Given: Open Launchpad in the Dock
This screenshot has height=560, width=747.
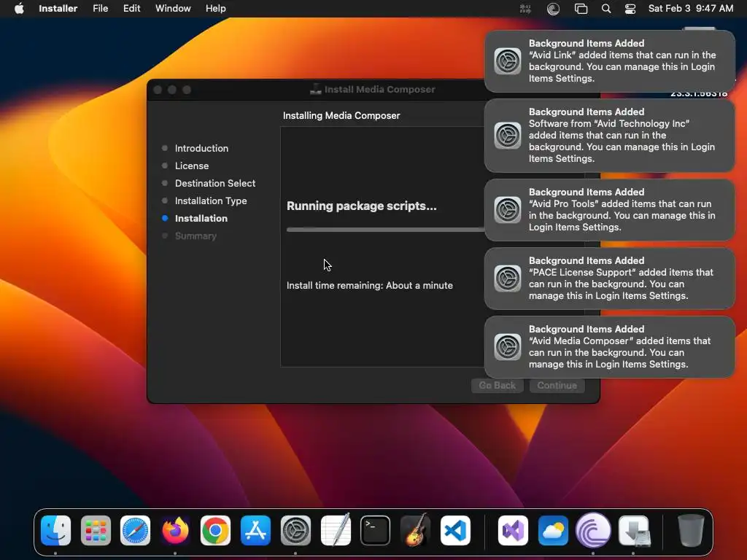Looking at the screenshot, I should click(x=96, y=530).
